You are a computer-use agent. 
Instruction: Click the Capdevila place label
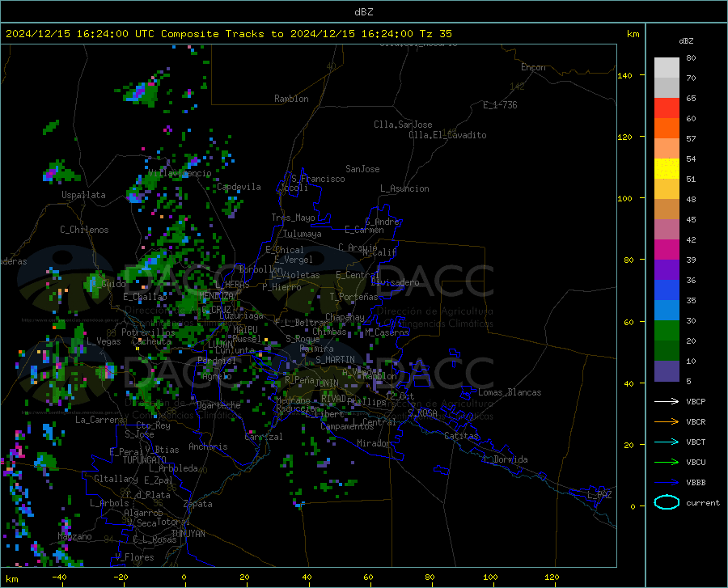coord(239,187)
